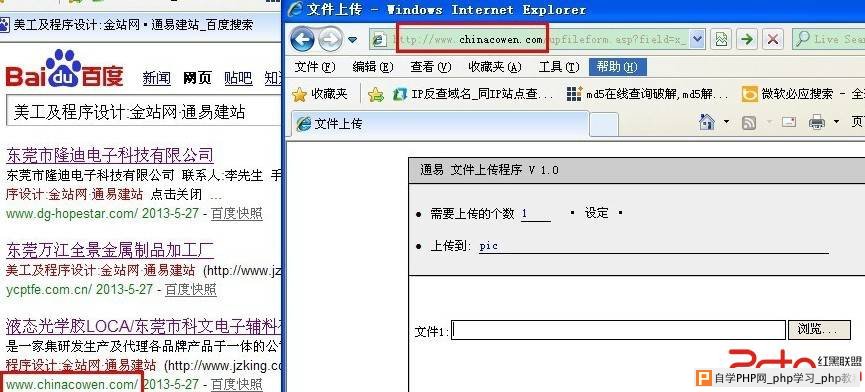This screenshot has height=392, width=865.
Task: Open the md5在线查询破解 bookmark
Action: point(648,94)
